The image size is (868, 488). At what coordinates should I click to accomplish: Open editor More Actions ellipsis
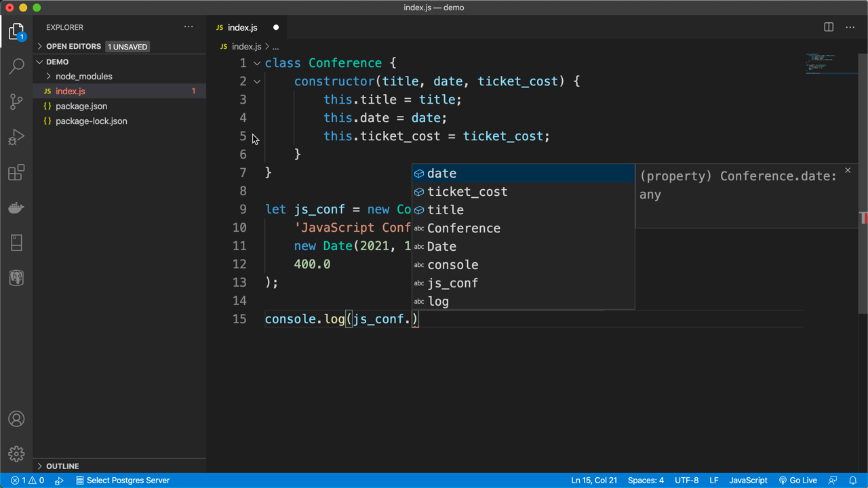coord(850,27)
